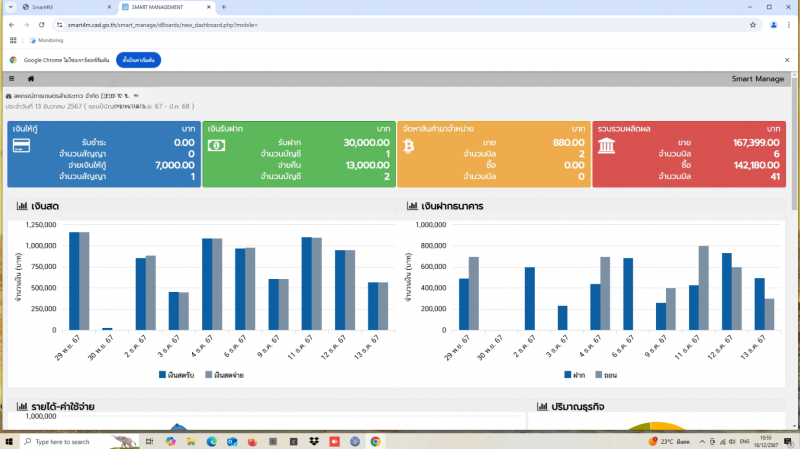Click the credit card icon in the blue loan card

pyautogui.click(x=21, y=146)
